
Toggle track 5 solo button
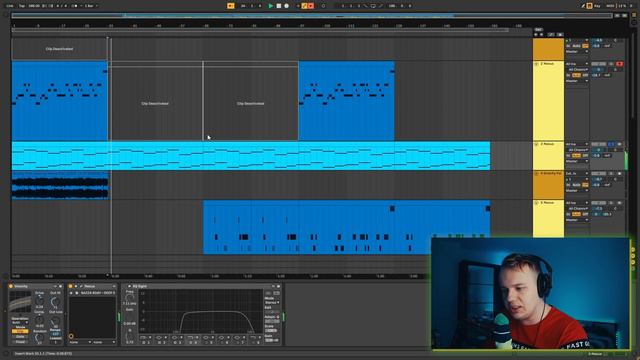[x=611, y=203]
